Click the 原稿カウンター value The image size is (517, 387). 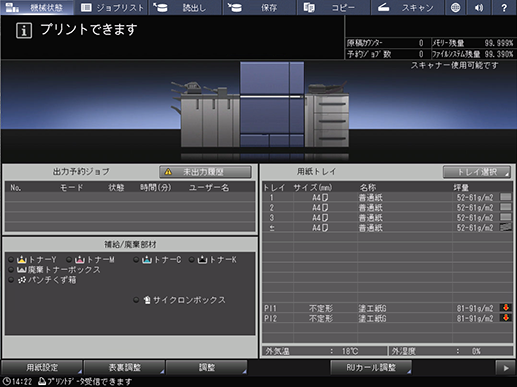pyautogui.click(x=421, y=43)
